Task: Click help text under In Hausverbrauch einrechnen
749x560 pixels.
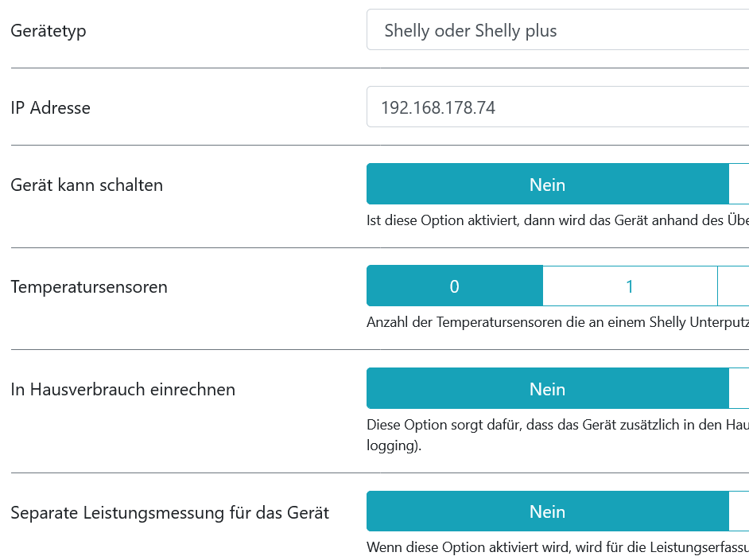Action: pyautogui.click(x=557, y=425)
